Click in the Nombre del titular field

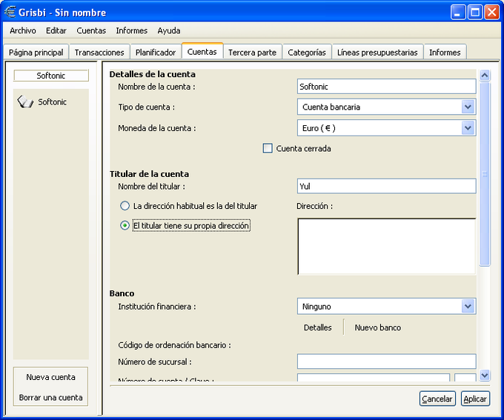(x=386, y=186)
